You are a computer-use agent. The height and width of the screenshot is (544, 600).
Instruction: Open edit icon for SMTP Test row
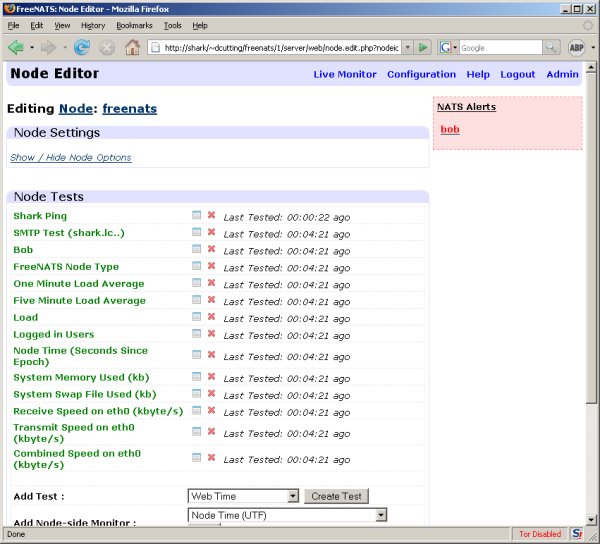196,232
